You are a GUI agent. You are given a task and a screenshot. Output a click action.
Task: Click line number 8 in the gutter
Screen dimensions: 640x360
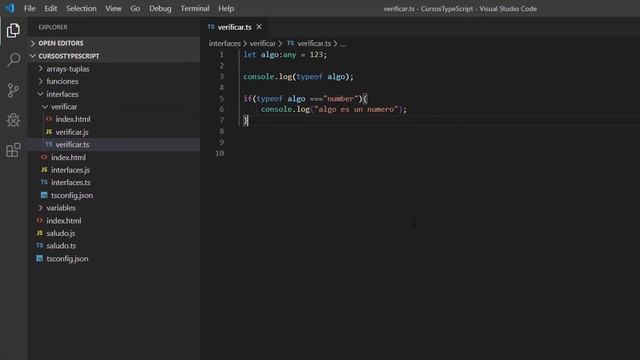[221, 131]
